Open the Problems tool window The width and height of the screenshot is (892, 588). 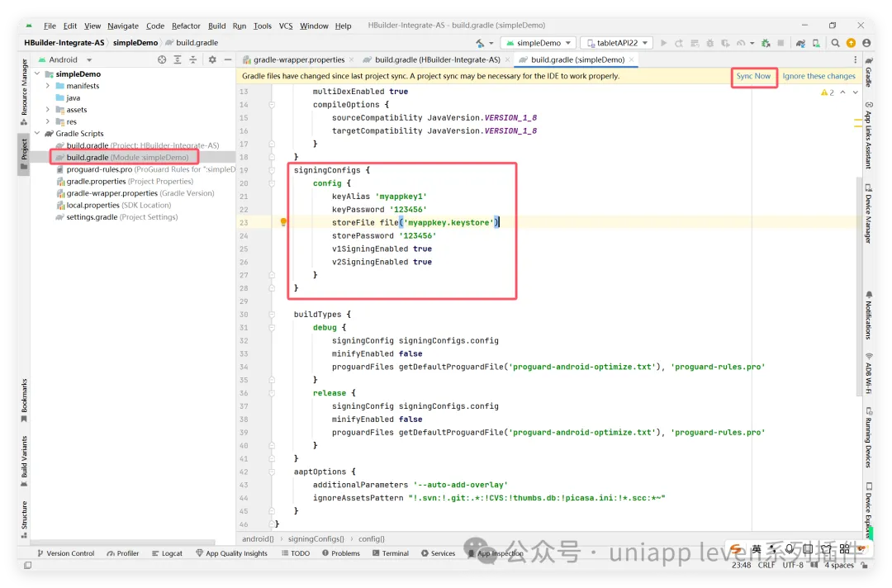pyautogui.click(x=341, y=553)
